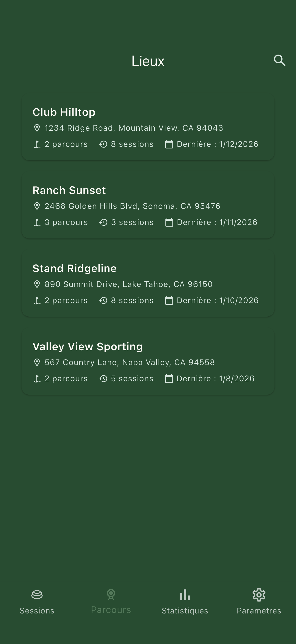Viewport: 296px width, 644px height.
Task: Click Club Hilltop location pin icon
Action: tap(37, 128)
